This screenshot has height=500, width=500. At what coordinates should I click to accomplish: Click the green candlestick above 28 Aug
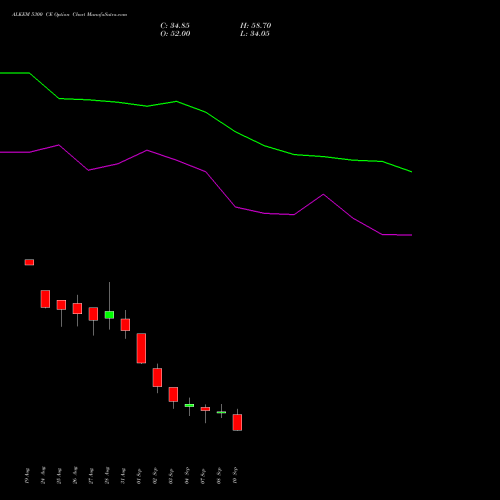pos(109,315)
